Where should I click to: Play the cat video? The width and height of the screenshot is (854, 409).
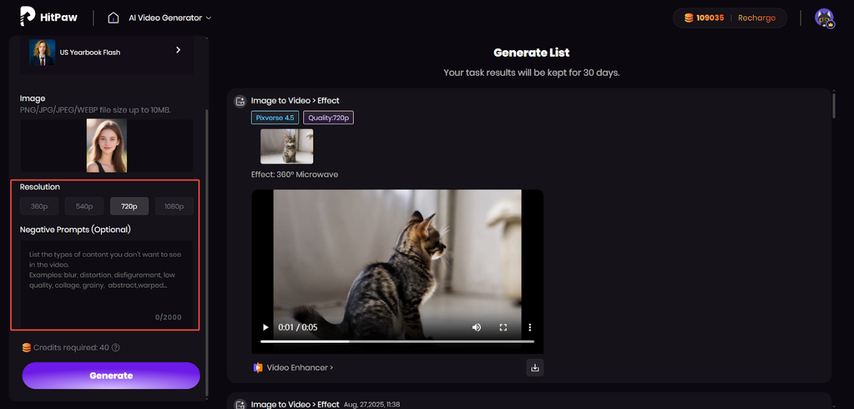(265, 327)
